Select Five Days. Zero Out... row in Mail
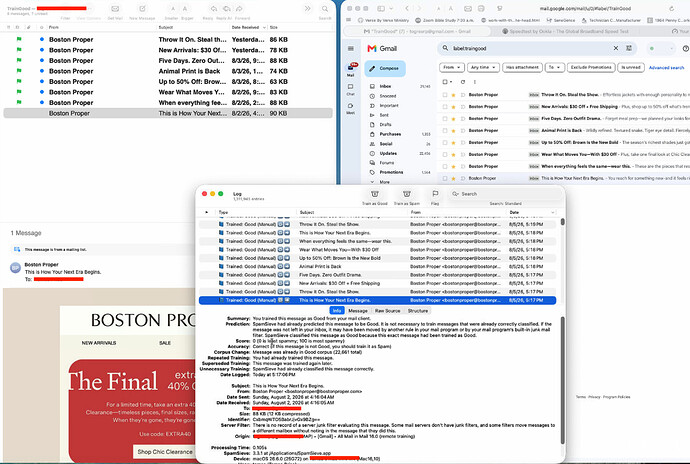Image resolution: width=690 pixels, height=464 pixels. click(x=168, y=60)
